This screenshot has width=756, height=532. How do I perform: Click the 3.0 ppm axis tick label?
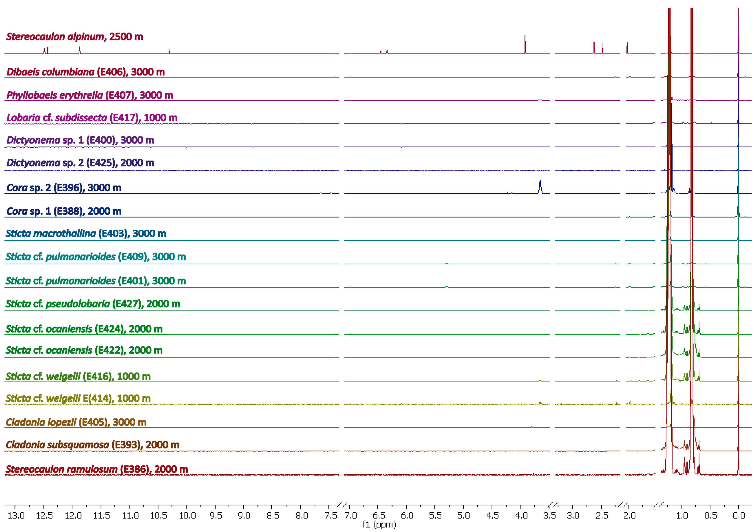(573, 516)
